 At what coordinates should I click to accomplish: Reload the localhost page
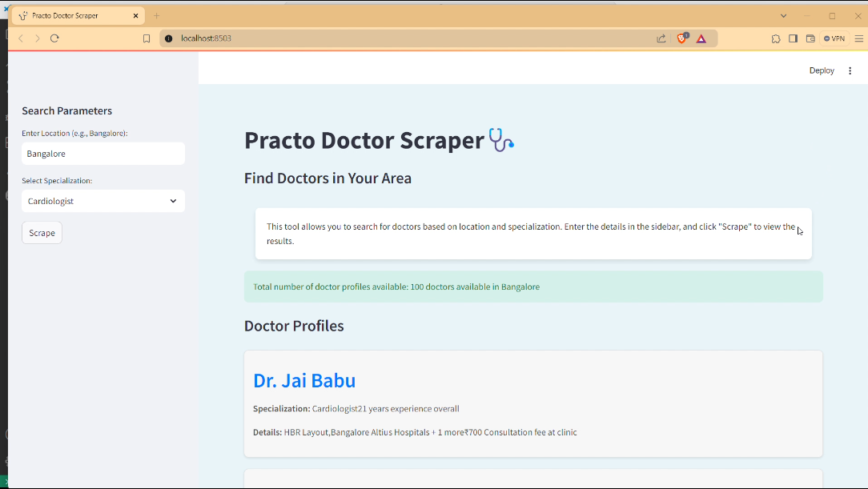coord(54,38)
